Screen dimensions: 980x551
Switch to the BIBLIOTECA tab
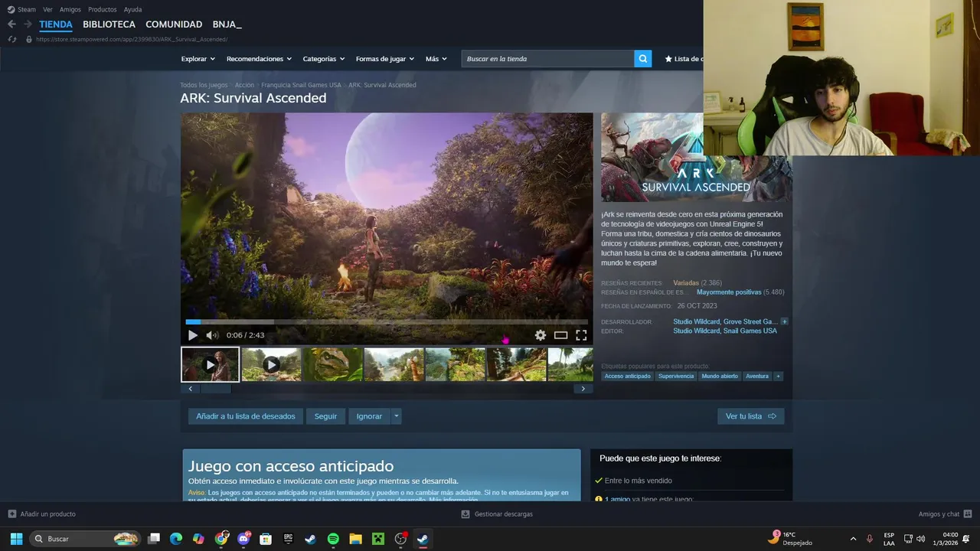(109, 24)
